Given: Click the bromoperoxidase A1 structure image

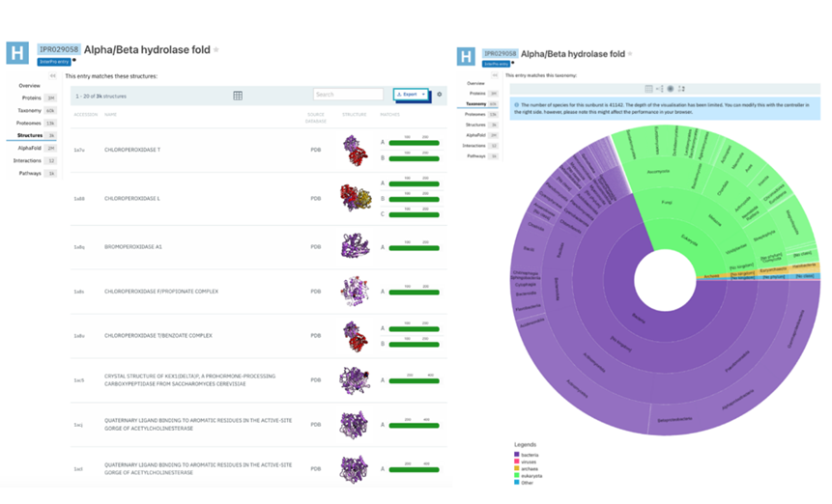Looking at the screenshot, I should click(x=355, y=246).
